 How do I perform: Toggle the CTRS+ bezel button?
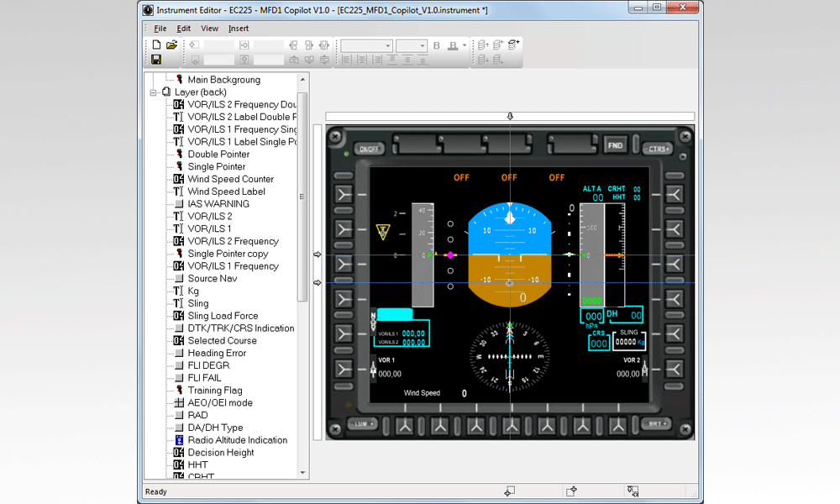point(659,146)
